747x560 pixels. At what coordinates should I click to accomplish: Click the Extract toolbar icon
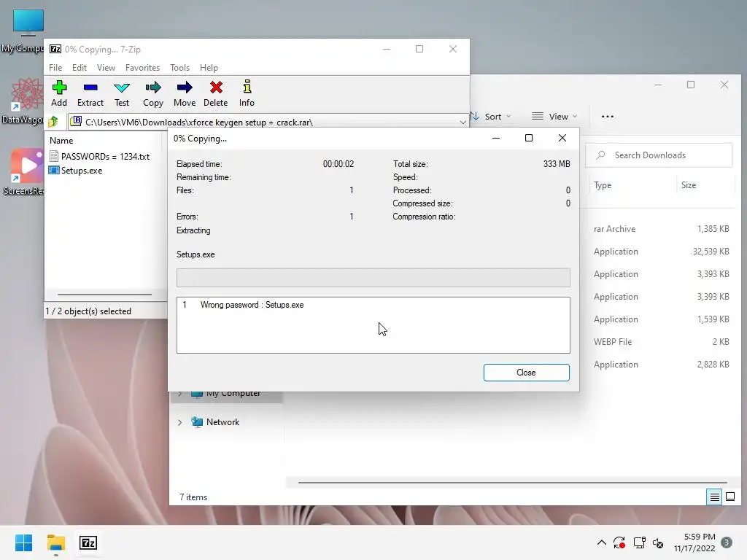pos(90,93)
